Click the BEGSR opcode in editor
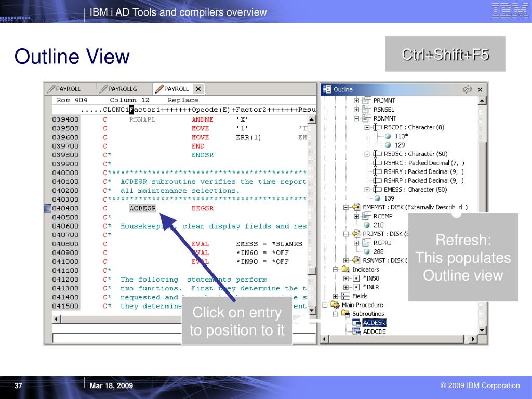The height and width of the screenshot is (399, 532). coord(203,208)
